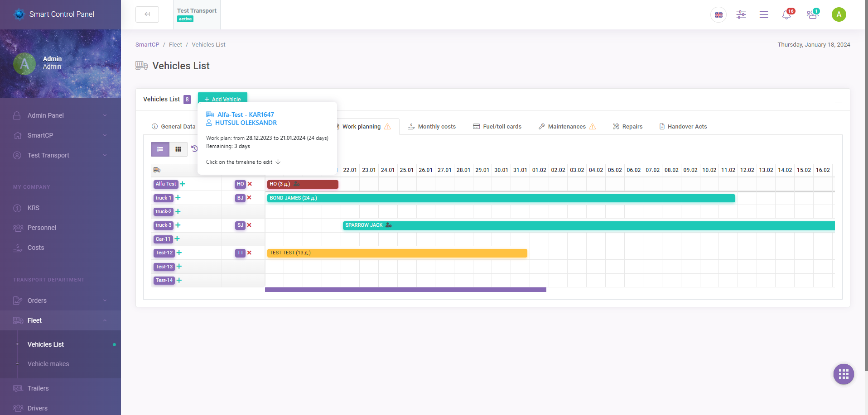
Task: Open the floating app grid button
Action: pyautogui.click(x=843, y=374)
